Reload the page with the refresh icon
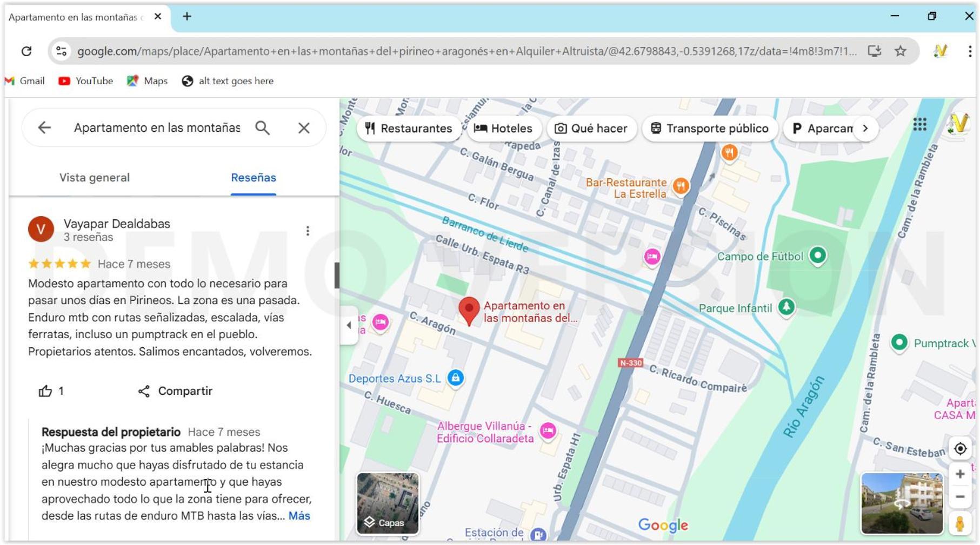The image size is (980, 545). (x=26, y=51)
